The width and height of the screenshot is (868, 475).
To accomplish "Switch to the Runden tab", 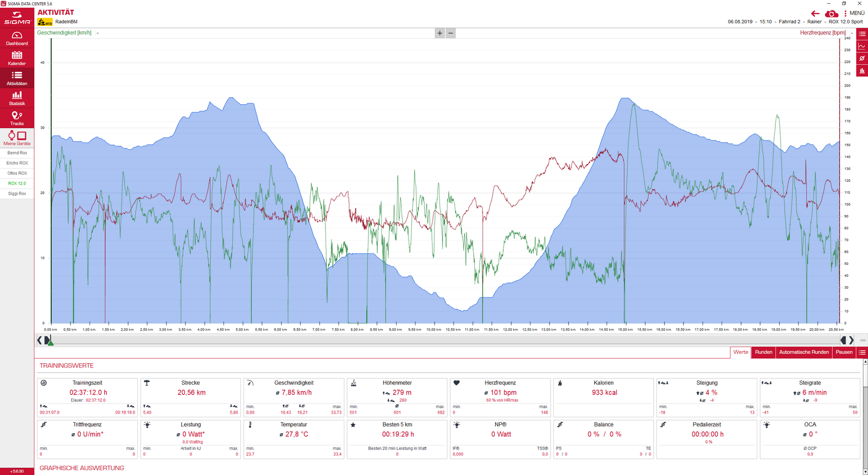I will (x=763, y=352).
